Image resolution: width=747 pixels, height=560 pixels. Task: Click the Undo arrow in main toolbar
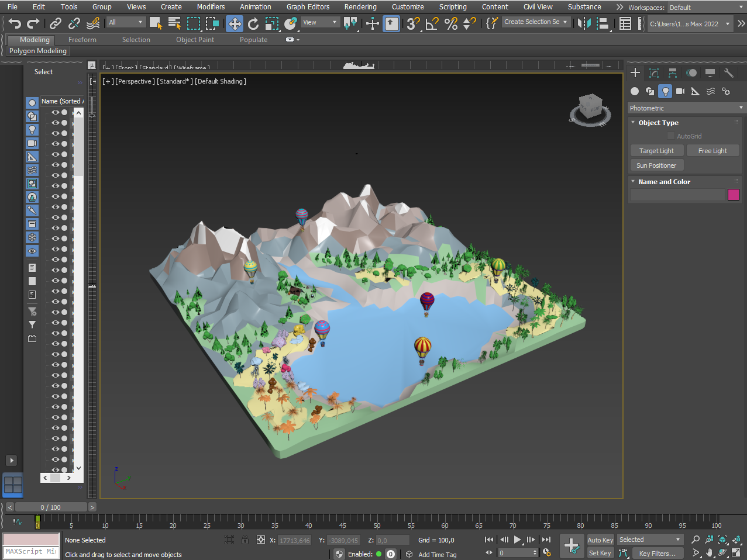click(15, 23)
